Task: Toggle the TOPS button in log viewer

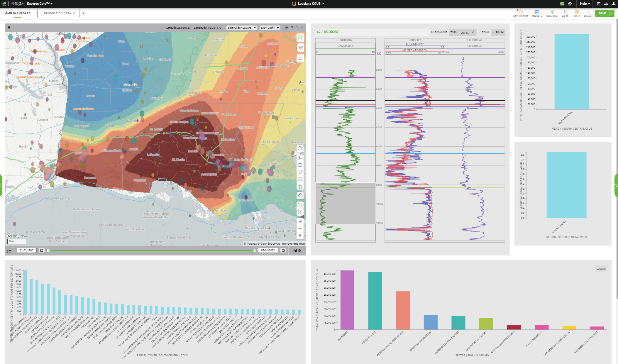Action: pyautogui.click(x=453, y=32)
